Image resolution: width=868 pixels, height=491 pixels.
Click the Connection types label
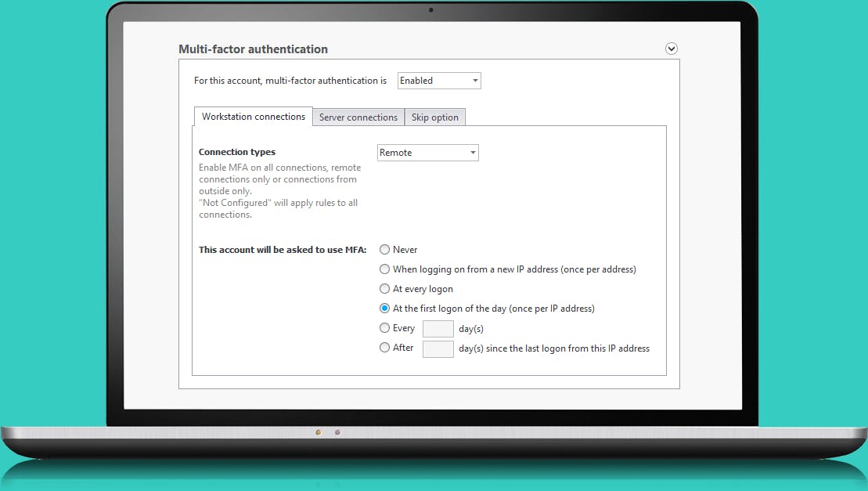coord(237,151)
